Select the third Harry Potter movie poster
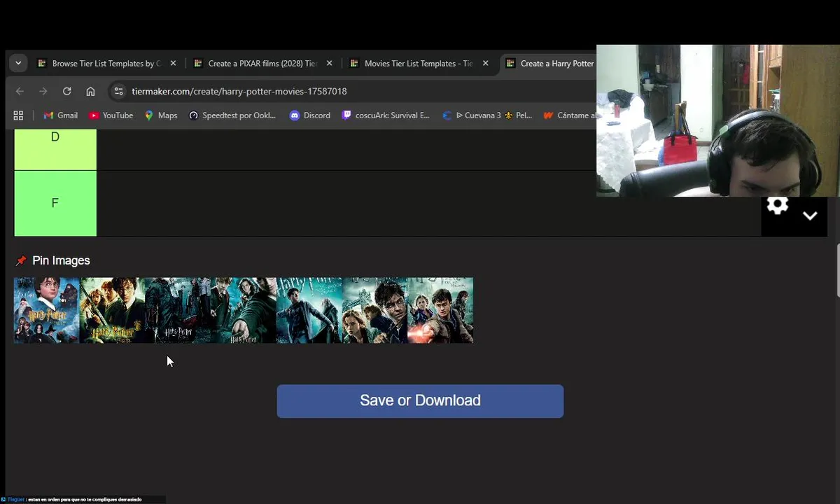 [x=178, y=310]
